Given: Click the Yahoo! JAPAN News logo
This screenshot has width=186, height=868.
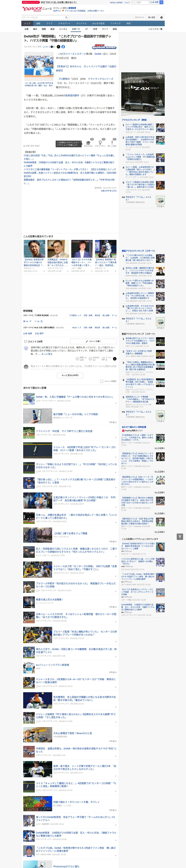Looking at the screenshot, I should (x=37, y=9).
